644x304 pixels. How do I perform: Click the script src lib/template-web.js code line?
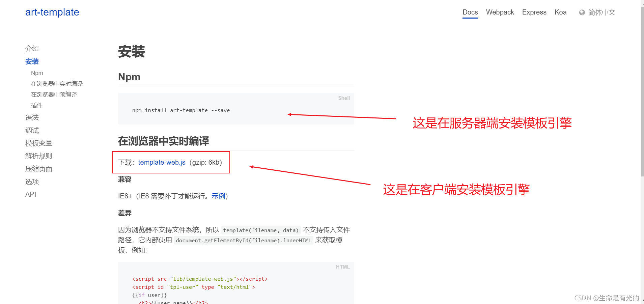pos(200,279)
